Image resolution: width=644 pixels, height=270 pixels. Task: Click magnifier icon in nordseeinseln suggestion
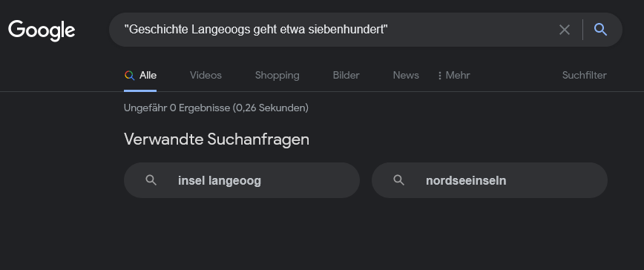tap(399, 180)
